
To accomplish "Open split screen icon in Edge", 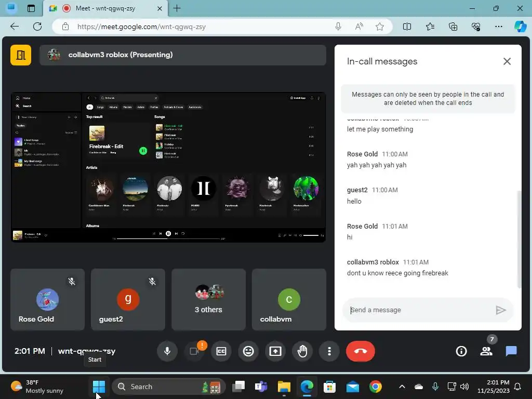I will click(x=407, y=27).
